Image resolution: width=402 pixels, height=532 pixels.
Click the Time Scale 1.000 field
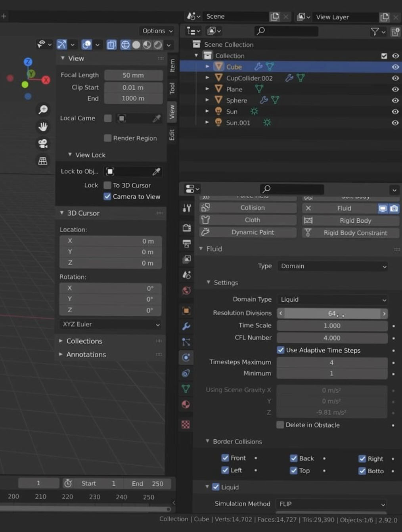[x=332, y=326]
